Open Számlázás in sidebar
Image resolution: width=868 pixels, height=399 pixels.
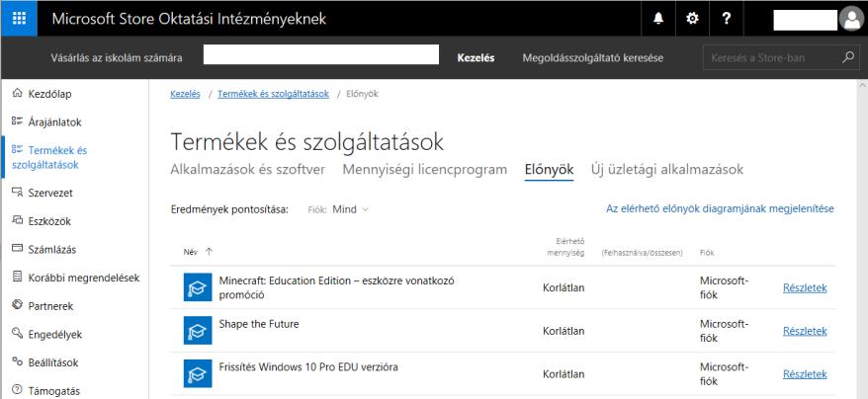pos(52,250)
